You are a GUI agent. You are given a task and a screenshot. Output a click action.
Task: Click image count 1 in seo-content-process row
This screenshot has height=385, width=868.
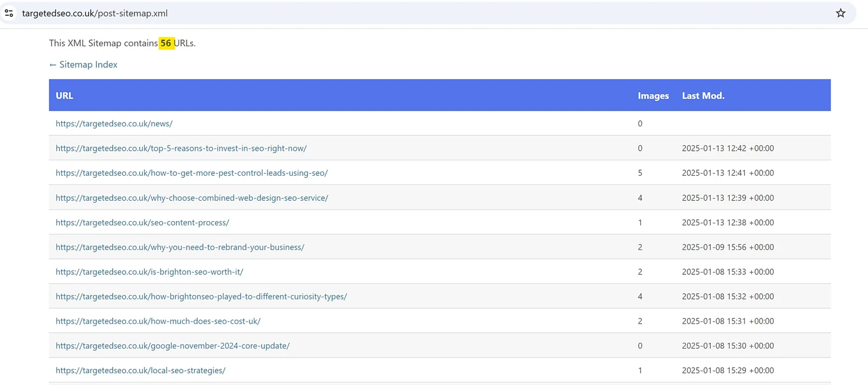point(640,222)
